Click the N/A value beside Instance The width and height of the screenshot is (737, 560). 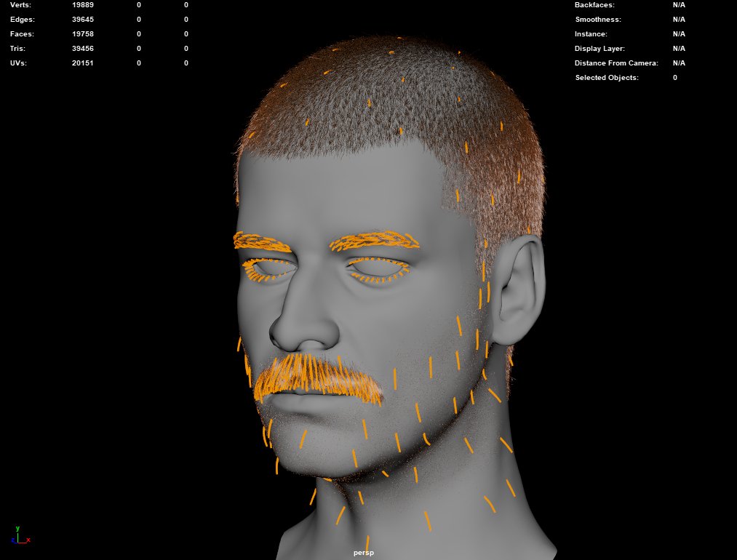(679, 34)
